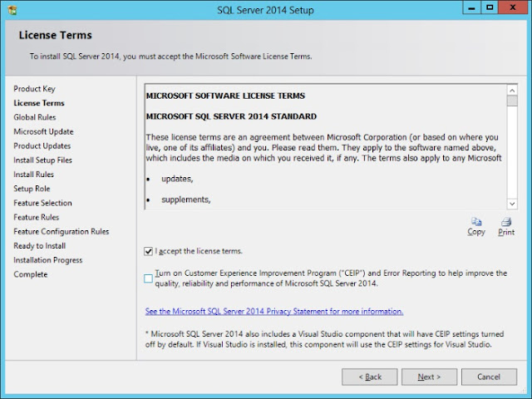532x399 pixels.
Task: Click the Complete step
Action: 31,274
